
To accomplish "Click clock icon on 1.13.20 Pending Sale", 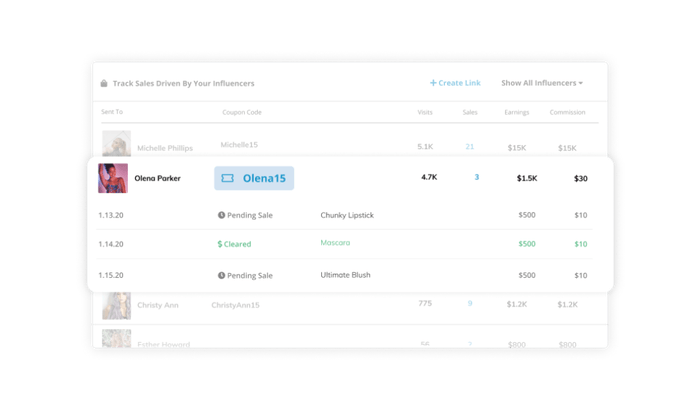I will point(222,215).
